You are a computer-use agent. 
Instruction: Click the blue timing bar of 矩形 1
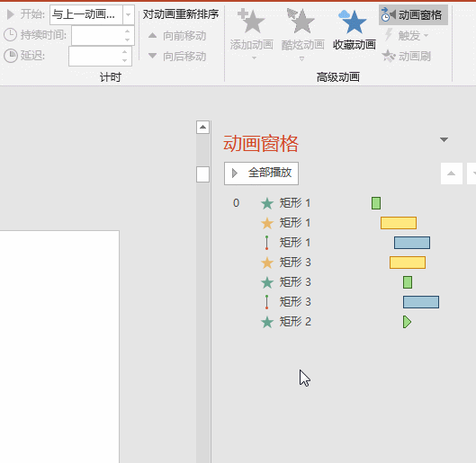click(x=412, y=243)
